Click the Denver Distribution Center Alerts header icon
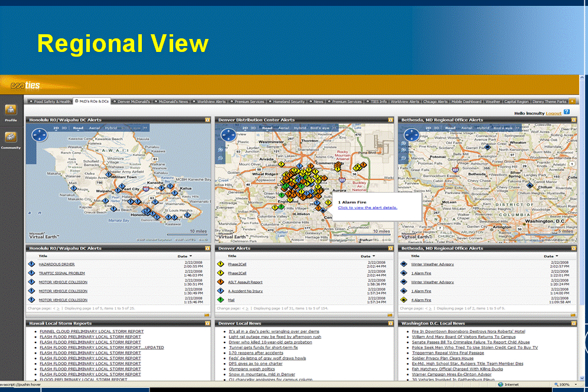Image resolution: width=588 pixels, height=392 pixels. pyautogui.click(x=391, y=120)
